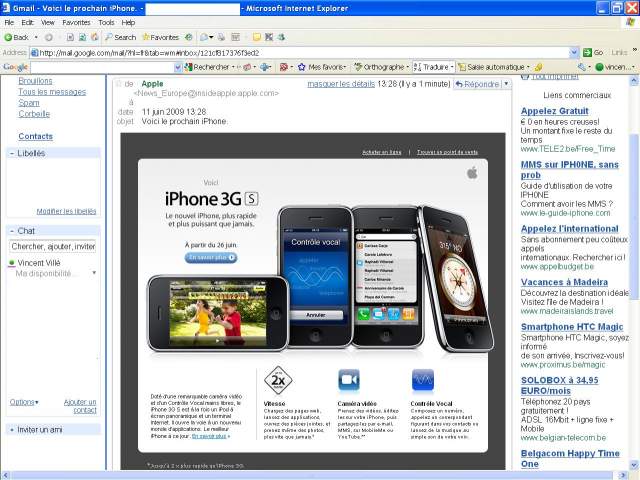Click the IE Back button

(16, 37)
